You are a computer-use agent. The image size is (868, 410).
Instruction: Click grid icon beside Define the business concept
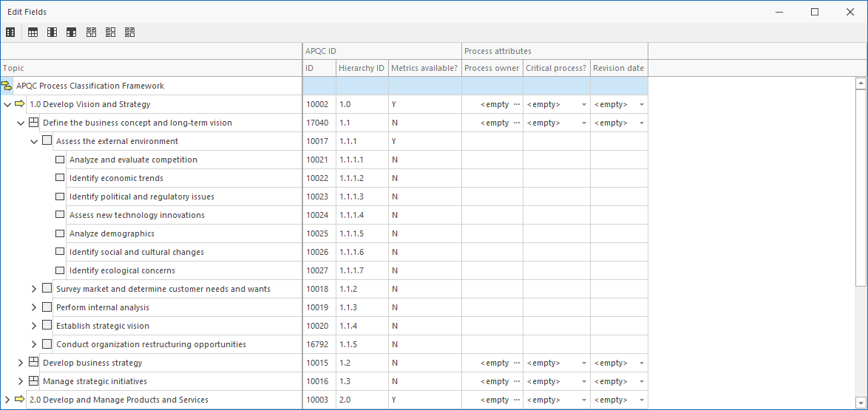[33, 123]
